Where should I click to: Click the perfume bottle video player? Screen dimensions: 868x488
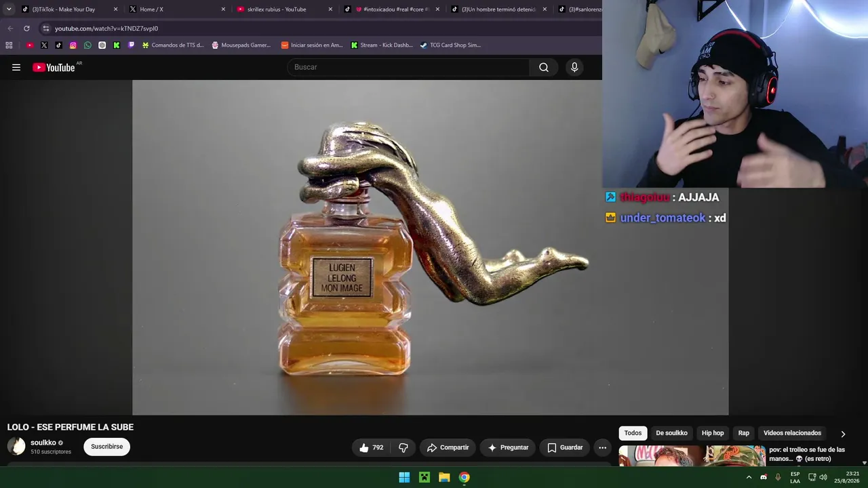[430, 247]
